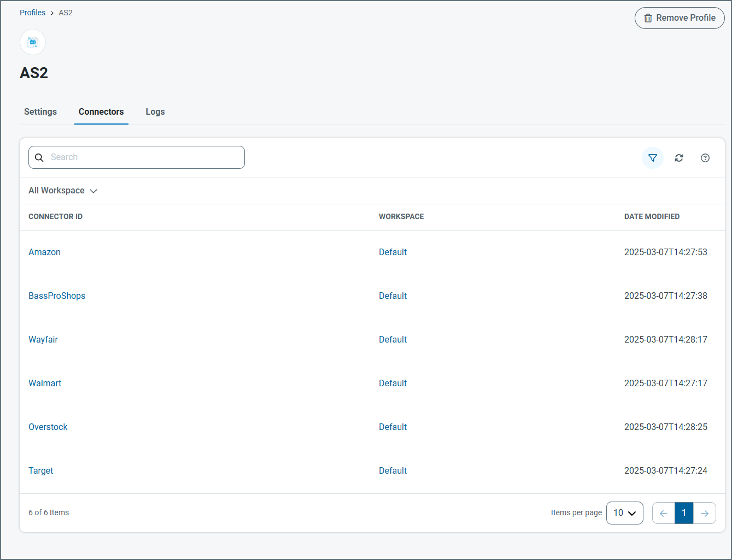Open the items per page dropdown
Screen dimensions: 732x560
(x=624, y=513)
